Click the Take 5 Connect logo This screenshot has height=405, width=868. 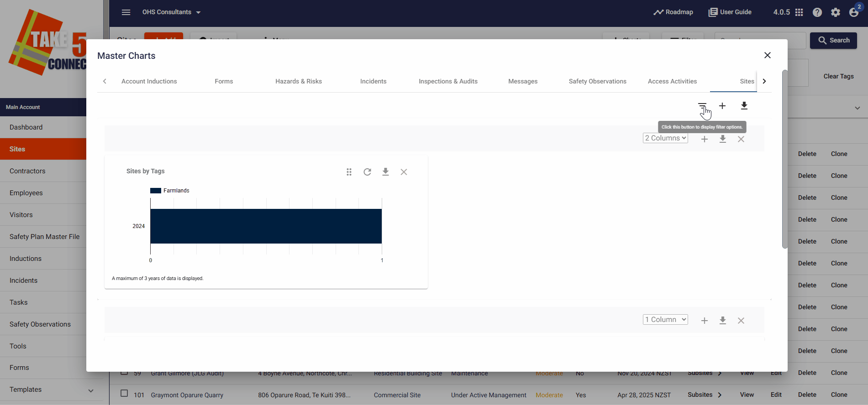[47, 43]
